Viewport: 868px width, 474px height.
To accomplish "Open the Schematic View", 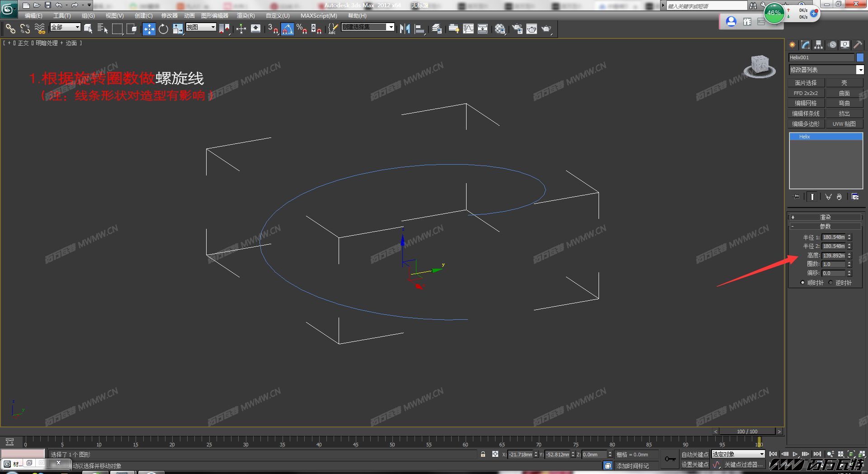I will pyautogui.click(x=483, y=29).
